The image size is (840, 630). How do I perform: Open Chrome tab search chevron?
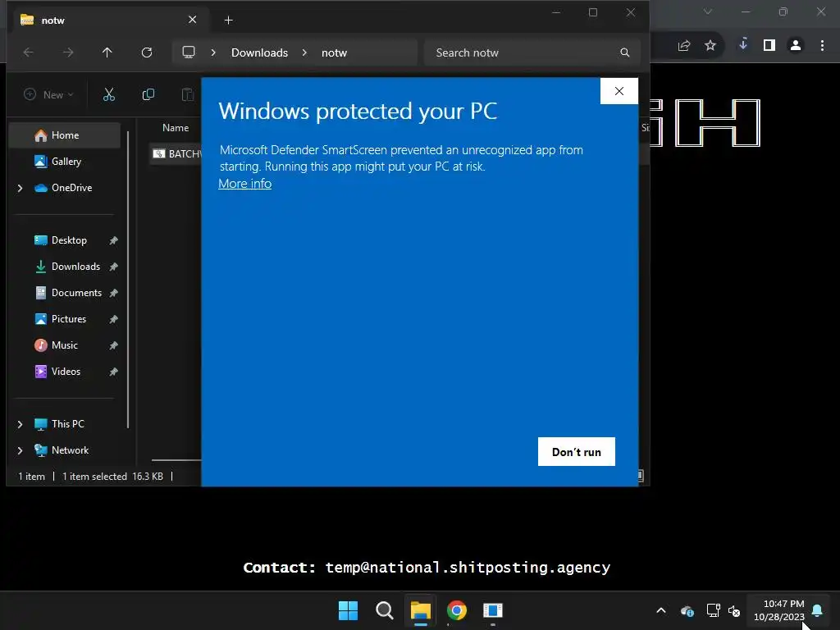click(x=708, y=11)
